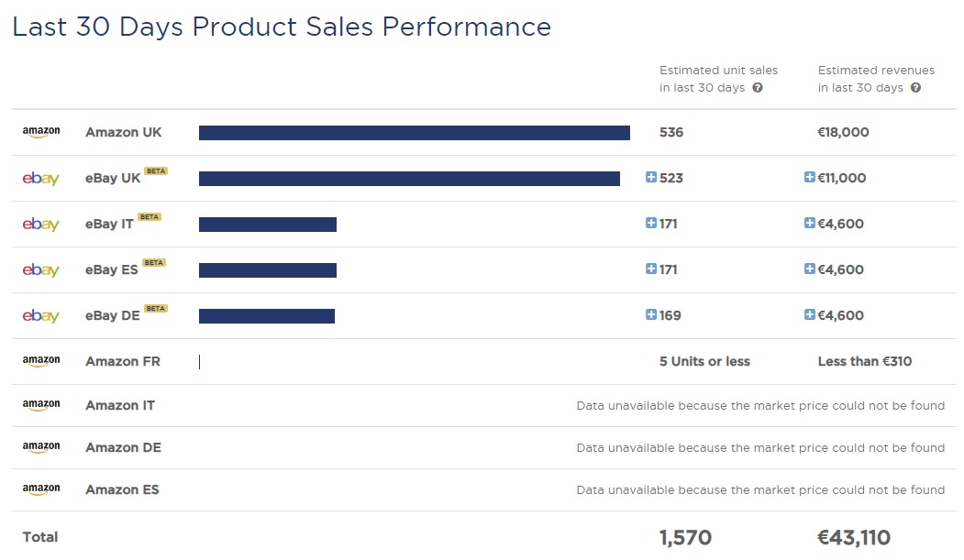Click the Amazon UK marketplace logo

[x=41, y=131]
